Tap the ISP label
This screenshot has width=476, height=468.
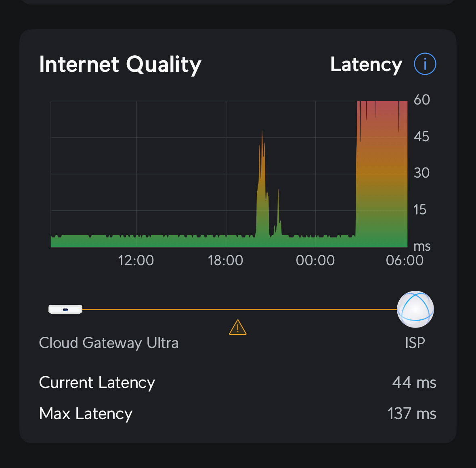415,343
